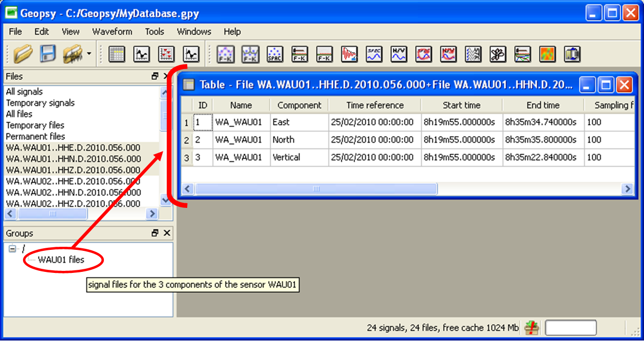Launch the SPAC analysis tool
Image resolution: width=644 pixels, height=341 pixels.
click(275, 54)
